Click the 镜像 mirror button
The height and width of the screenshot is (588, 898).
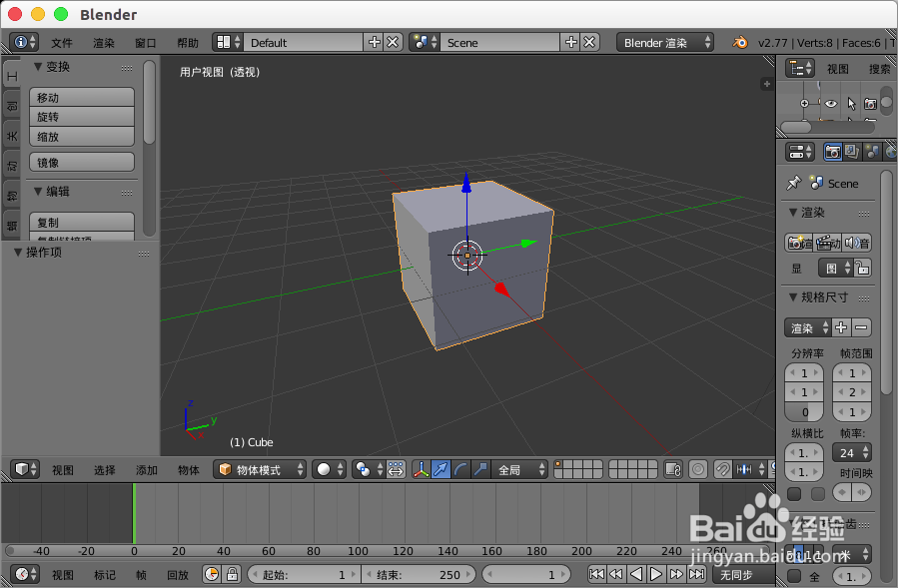tap(81, 162)
